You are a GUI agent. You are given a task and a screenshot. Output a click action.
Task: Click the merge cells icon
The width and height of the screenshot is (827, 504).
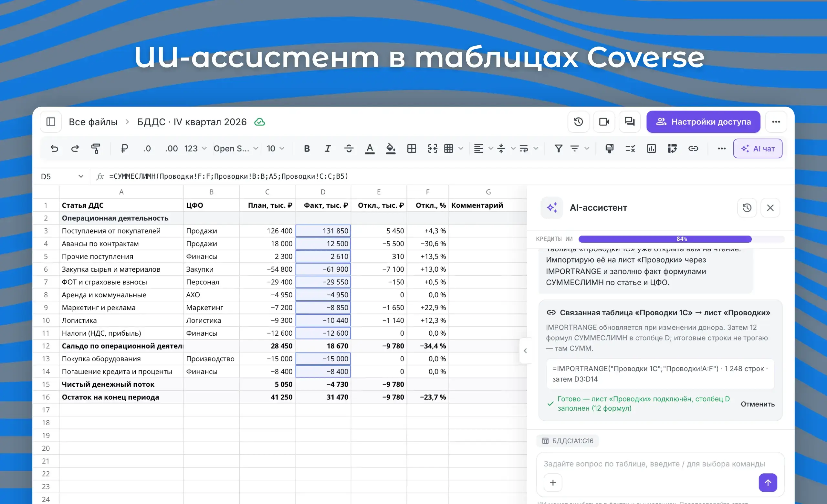[x=433, y=148]
